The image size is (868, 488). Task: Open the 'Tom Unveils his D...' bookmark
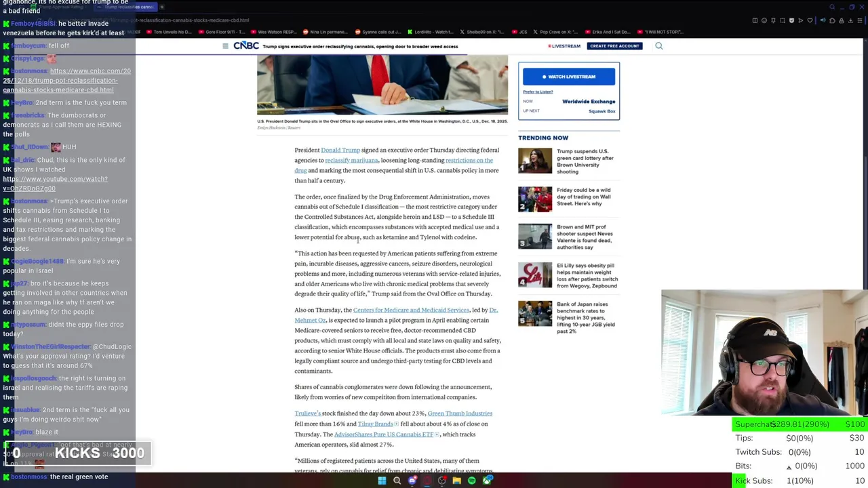(169, 32)
